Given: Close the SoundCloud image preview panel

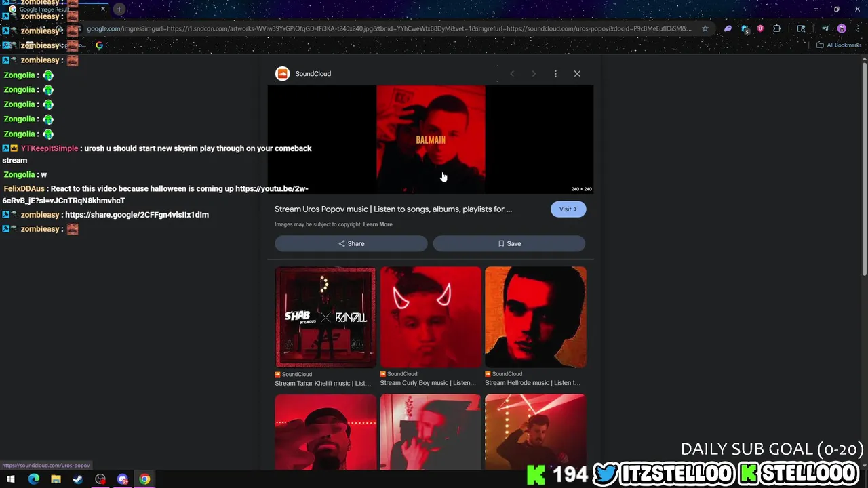Looking at the screenshot, I should pos(577,73).
